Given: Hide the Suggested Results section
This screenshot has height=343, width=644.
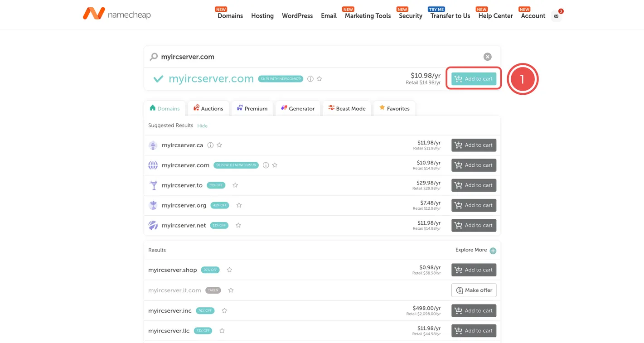Looking at the screenshot, I should tap(202, 126).
